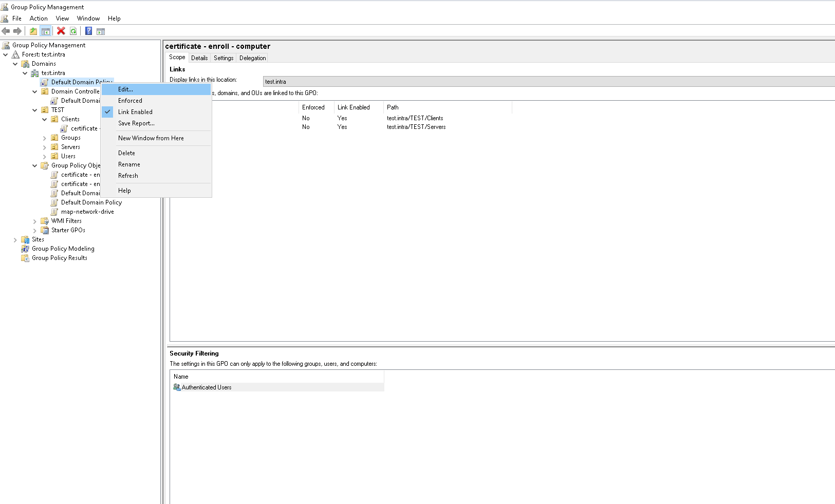Screen dimensions: 835x504
Task: Open Help with the blue question mark icon
Action: (88, 31)
